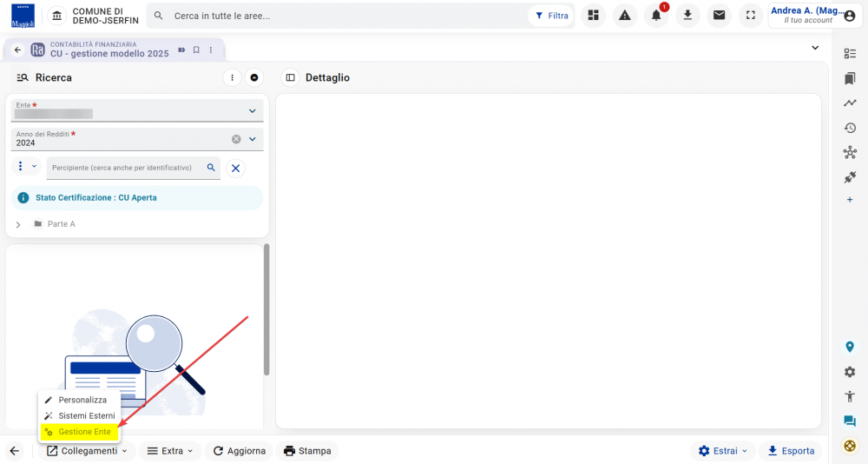Image resolution: width=868 pixels, height=464 pixels.
Task: Click the Aggiorna button
Action: pyautogui.click(x=240, y=451)
